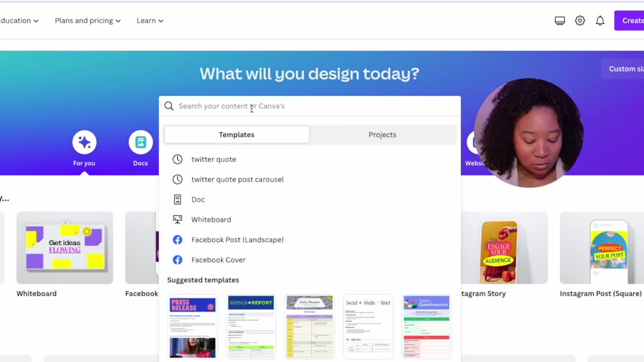Open the Whiteboard Get ideas flowing card
The width and height of the screenshot is (644, 362).
click(x=65, y=248)
